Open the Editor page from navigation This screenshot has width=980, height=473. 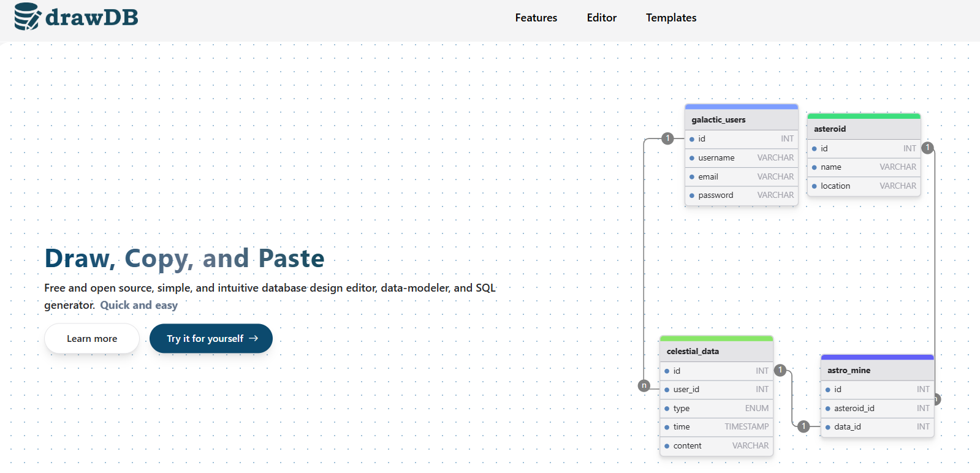coord(601,18)
